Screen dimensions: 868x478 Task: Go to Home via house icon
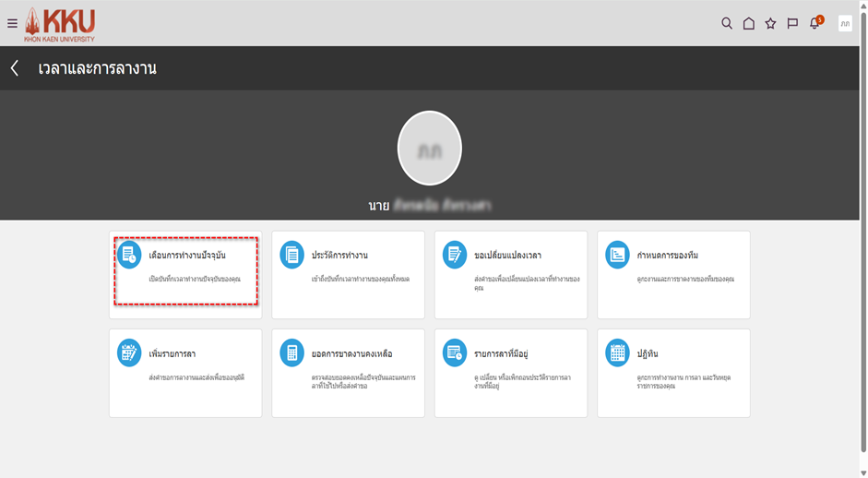pyautogui.click(x=749, y=23)
